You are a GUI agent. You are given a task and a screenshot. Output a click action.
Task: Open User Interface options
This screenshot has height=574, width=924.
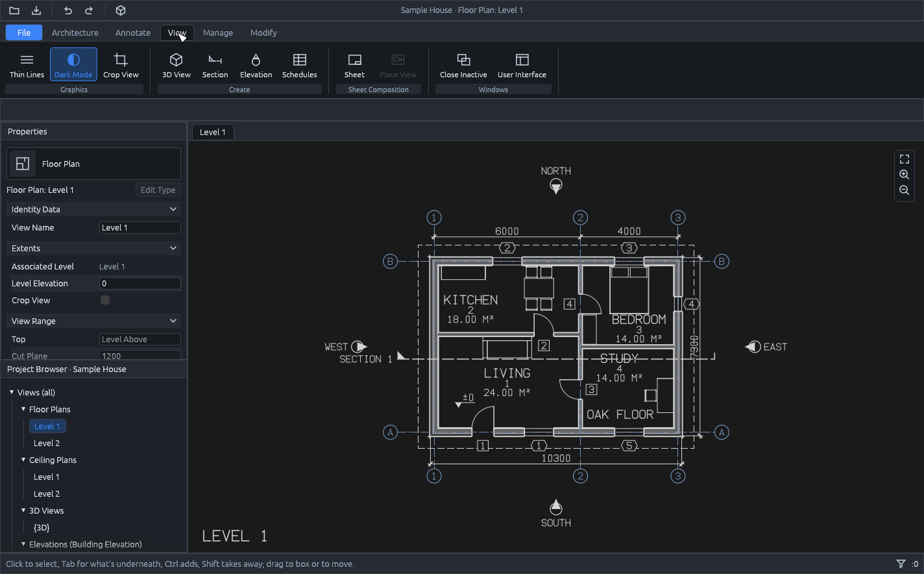click(522, 65)
